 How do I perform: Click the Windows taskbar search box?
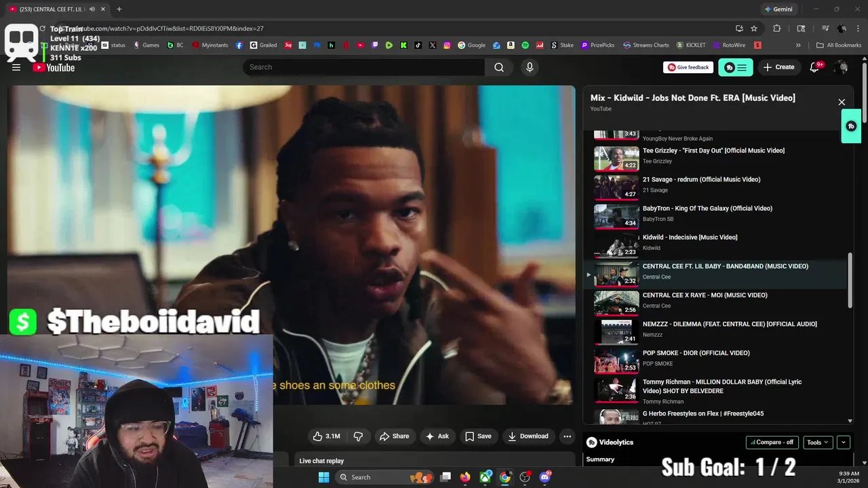pos(387,477)
